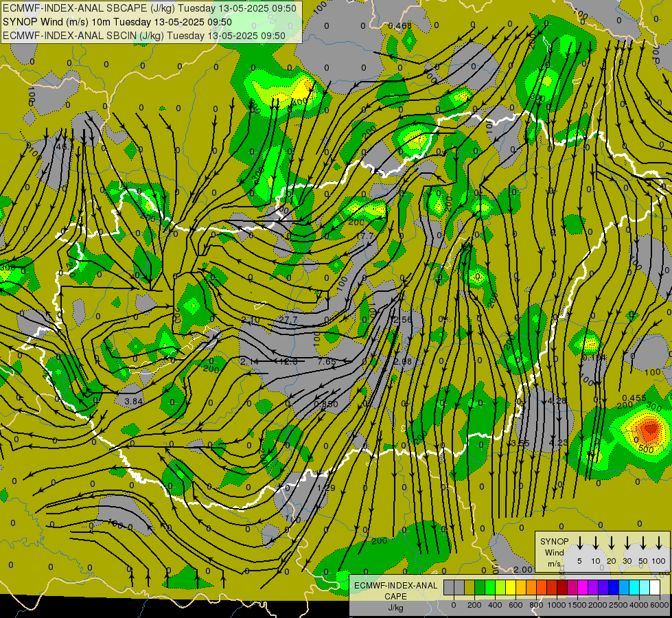Click the 50 m/s wind arrow in the SYNOP legend
The image size is (672, 618).
(643, 543)
